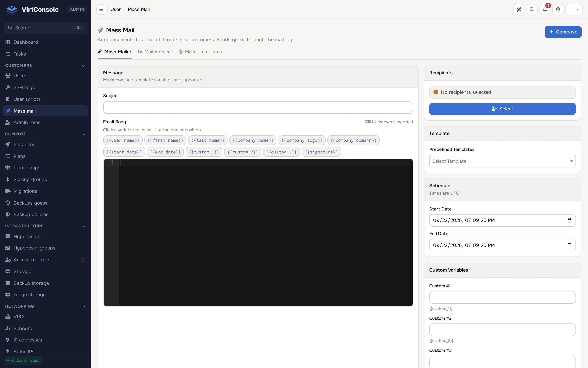This screenshot has height=368, width=588.
Task: Click the User breadcrumb link
Action: tap(115, 10)
